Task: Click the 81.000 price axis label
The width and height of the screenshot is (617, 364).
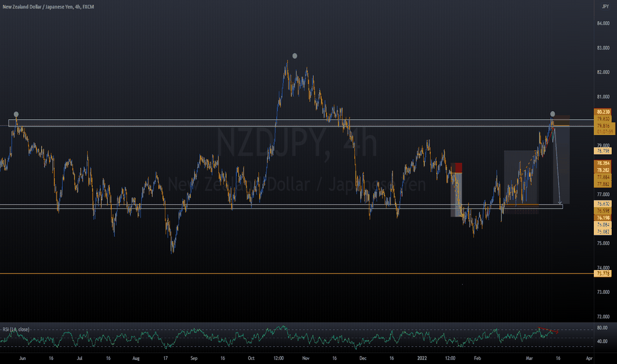Action: pyautogui.click(x=603, y=97)
